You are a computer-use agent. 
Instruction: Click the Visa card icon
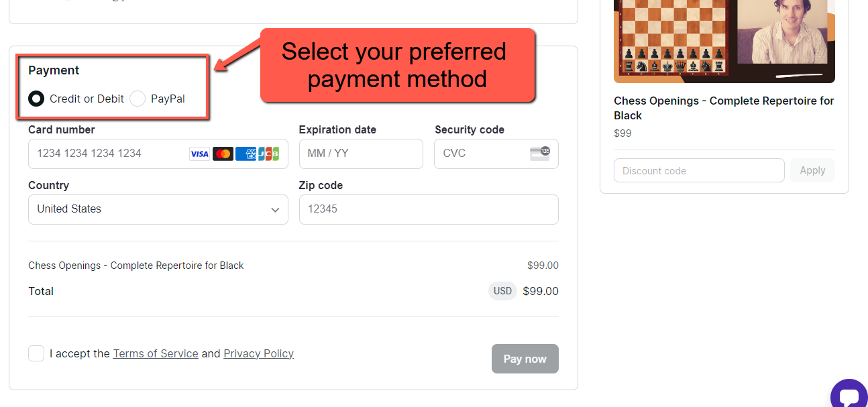(199, 154)
